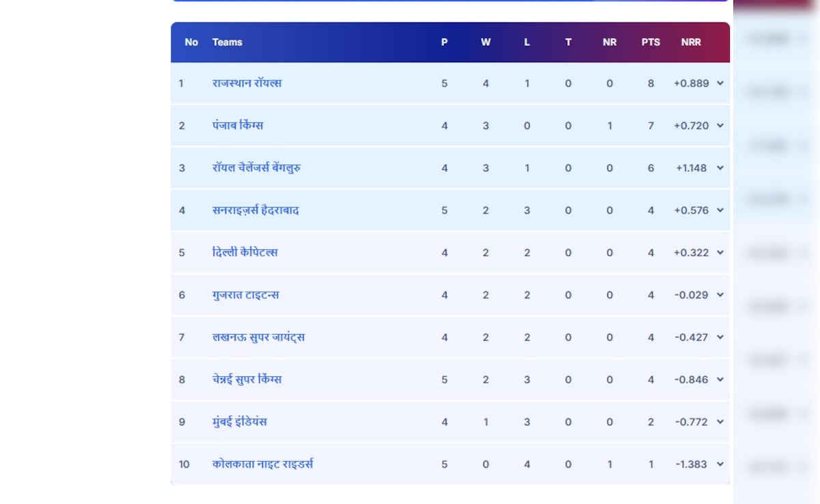Select the सनराइज़र्स हैदराबाद team link
The height and width of the screenshot is (504, 820).
tap(256, 210)
